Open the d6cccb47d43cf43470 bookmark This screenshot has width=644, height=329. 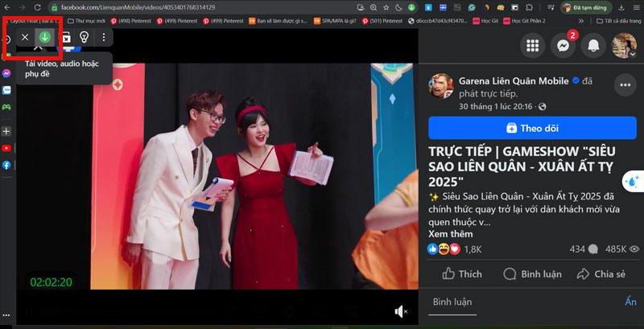point(437,21)
